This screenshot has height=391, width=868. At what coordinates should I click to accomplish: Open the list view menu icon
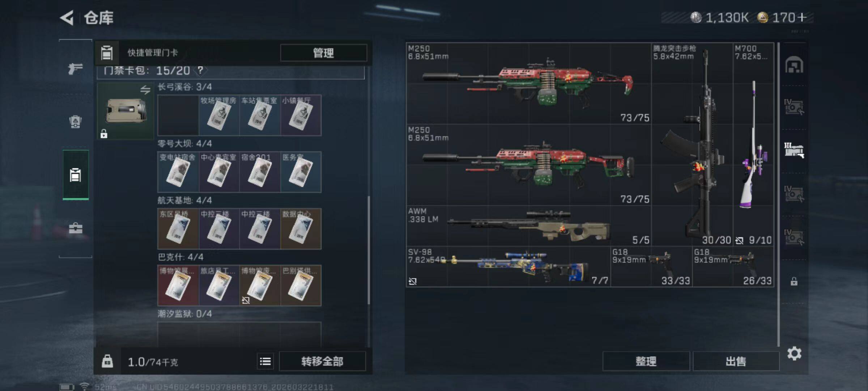click(x=265, y=361)
